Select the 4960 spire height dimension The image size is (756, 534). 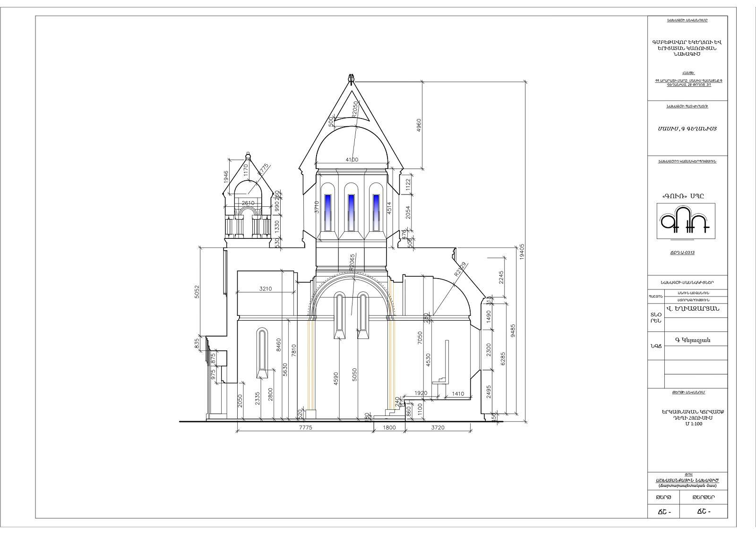[x=419, y=126]
